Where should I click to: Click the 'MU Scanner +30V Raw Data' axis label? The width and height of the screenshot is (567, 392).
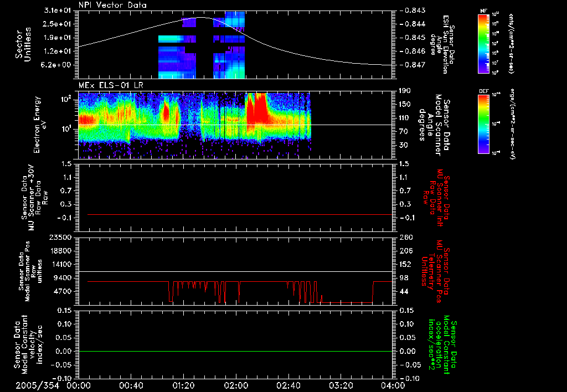tap(34, 198)
